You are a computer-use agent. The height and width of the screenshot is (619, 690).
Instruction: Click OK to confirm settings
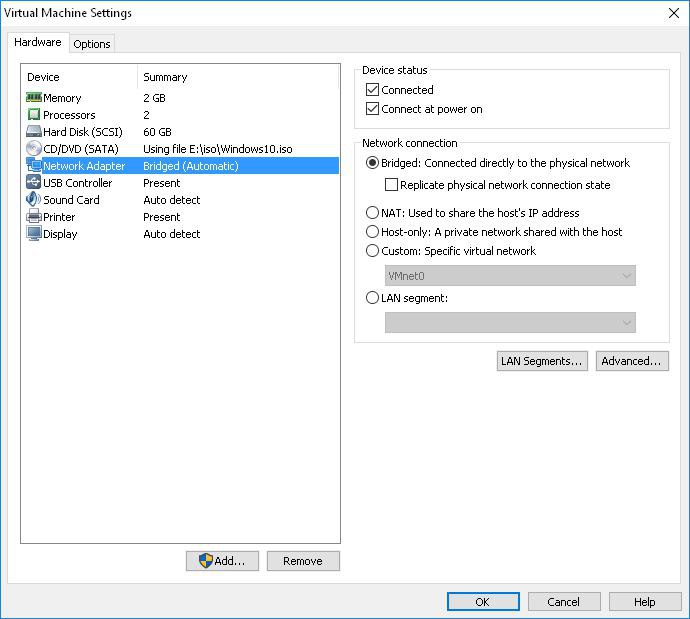(x=483, y=601)
